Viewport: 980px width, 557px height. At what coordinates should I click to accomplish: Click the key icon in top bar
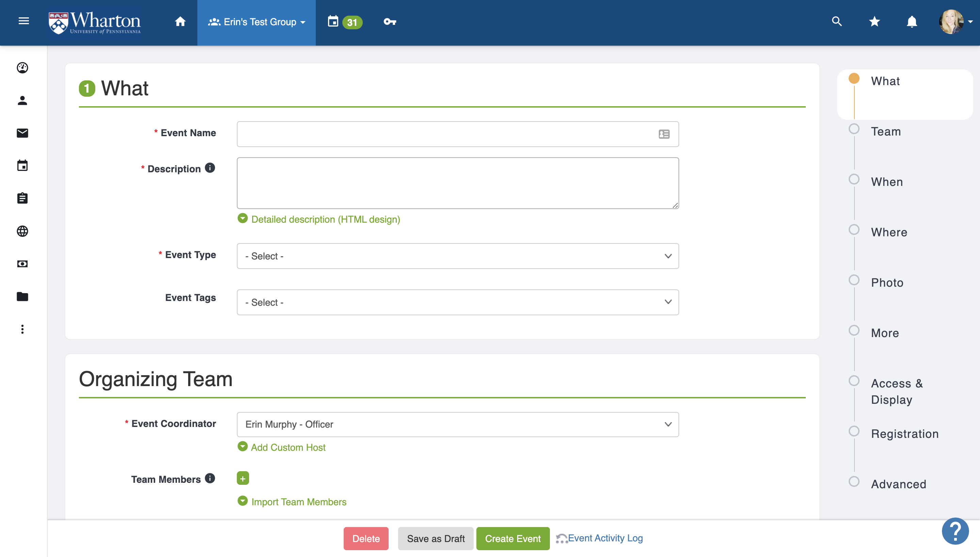pyautogui.click(x=390, y=22)
